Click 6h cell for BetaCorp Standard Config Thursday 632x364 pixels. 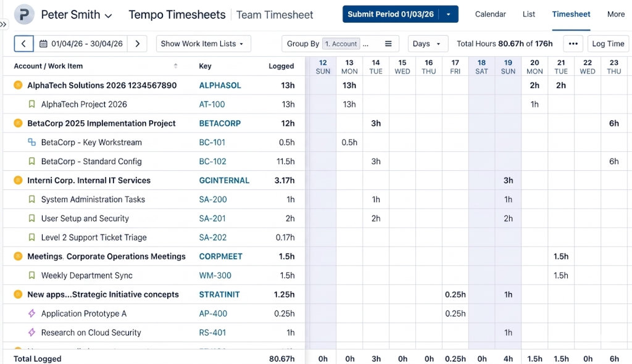613,161
